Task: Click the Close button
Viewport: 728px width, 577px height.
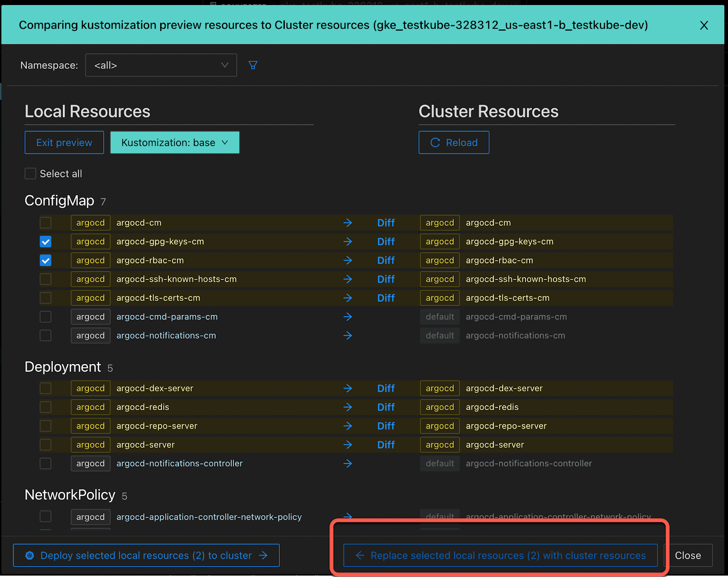Action: point(688,555)
